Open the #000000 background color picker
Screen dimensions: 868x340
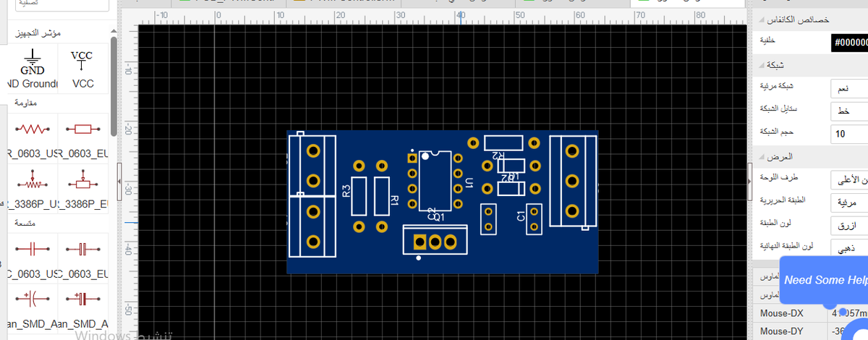point(849,43)
